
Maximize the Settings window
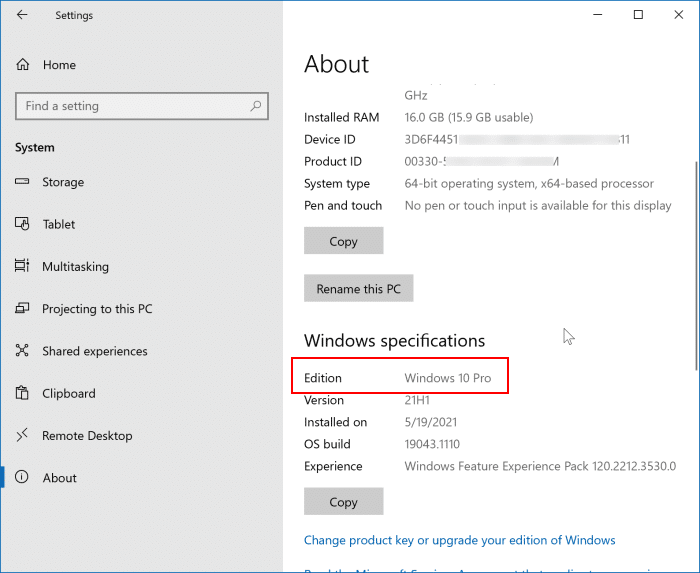pyautogui.click(x=638, y=15)
